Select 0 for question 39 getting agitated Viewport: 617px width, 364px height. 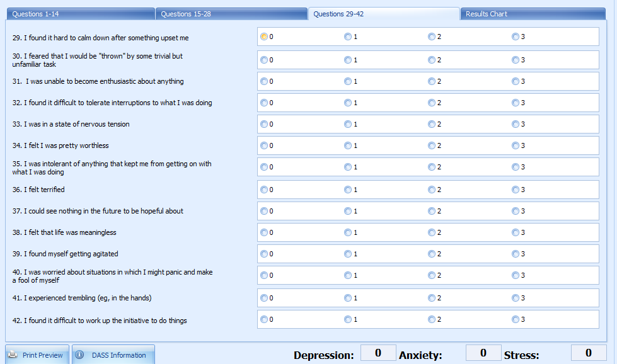[x=264, y=254]
